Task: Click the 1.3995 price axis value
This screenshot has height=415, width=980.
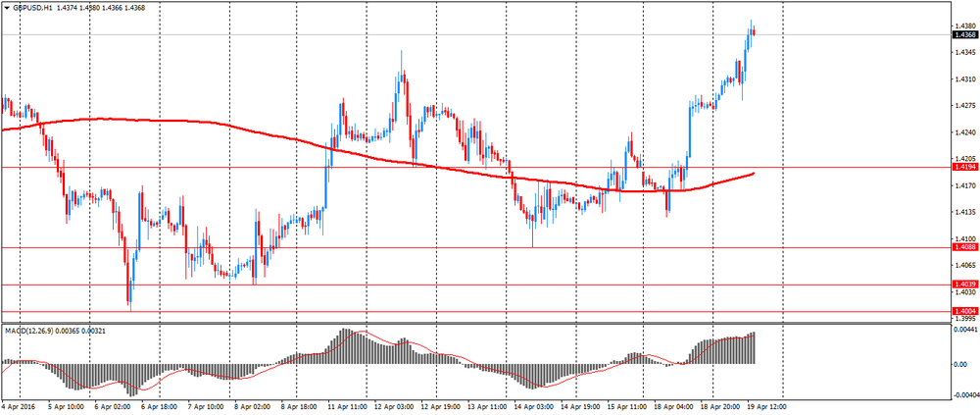Action: click(963, 319)
